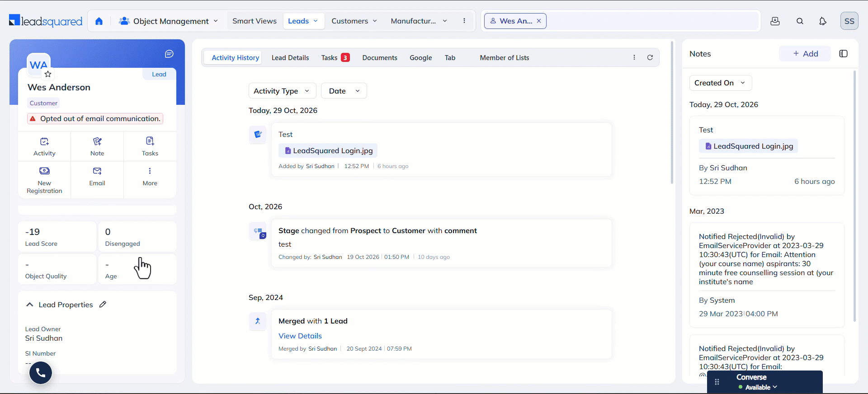Send an Email to the lead
868x394 pixels.
tap(97, 177)
